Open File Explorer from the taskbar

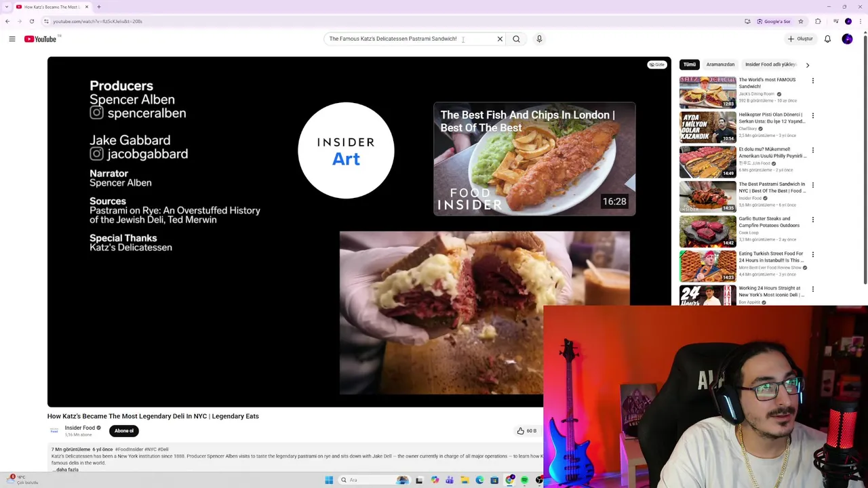tap(465, 481)
